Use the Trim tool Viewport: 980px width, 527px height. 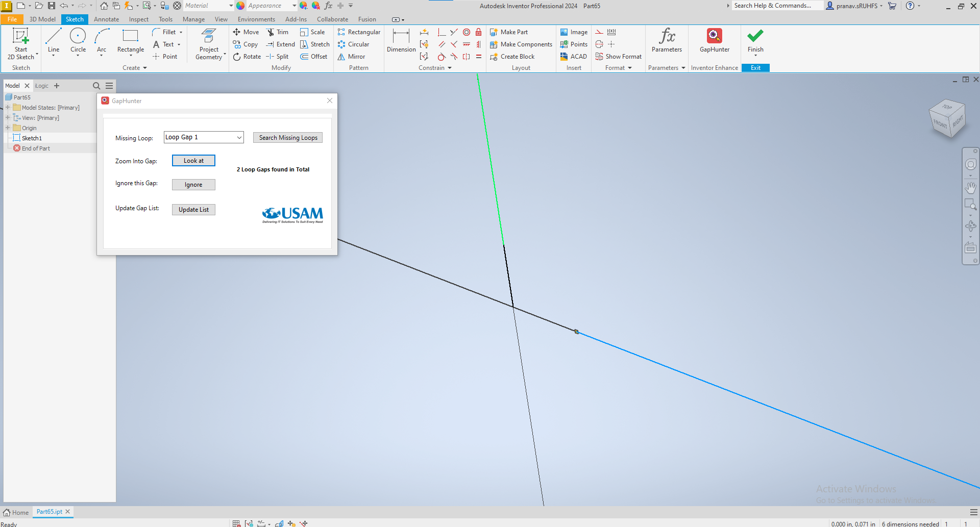277,32
